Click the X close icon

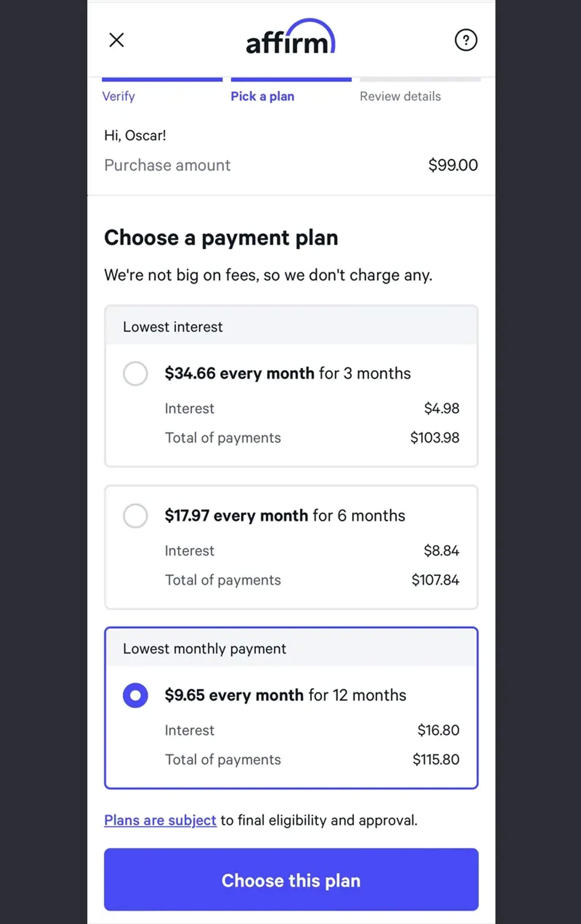tap(117, 40)
